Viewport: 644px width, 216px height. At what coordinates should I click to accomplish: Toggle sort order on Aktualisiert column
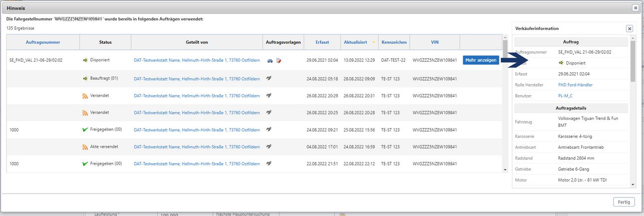point(355,42)
